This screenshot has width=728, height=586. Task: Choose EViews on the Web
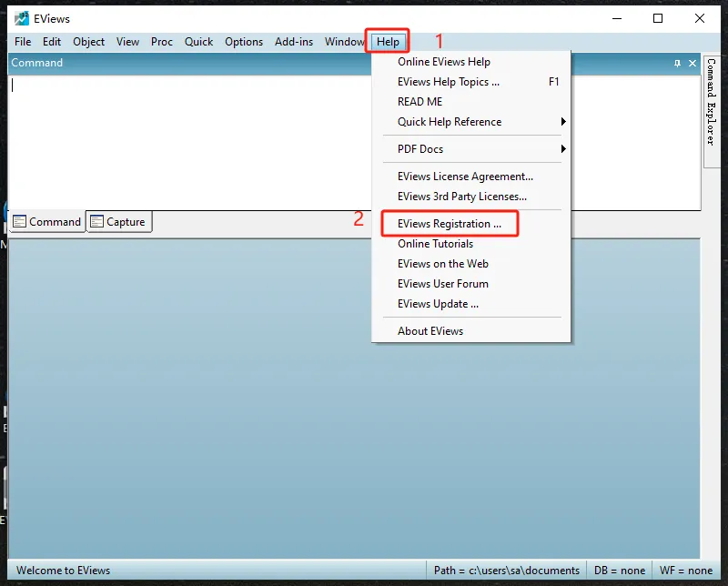point(471,264)
